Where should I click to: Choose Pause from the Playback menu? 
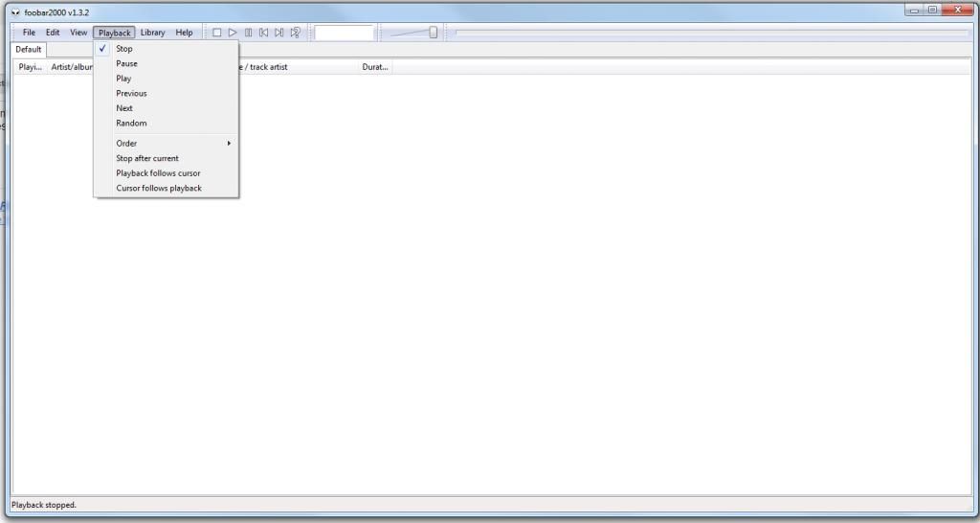167,64
